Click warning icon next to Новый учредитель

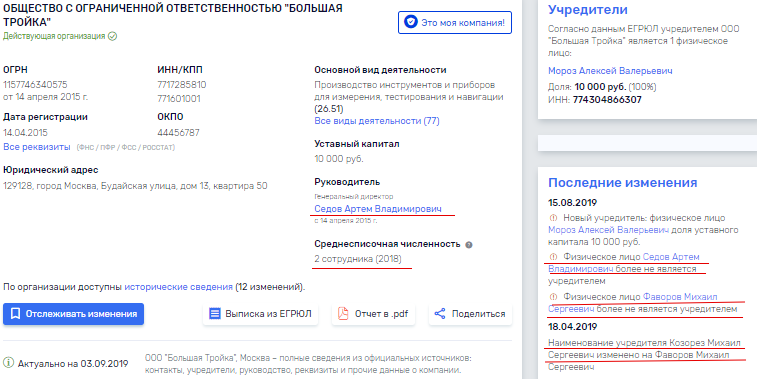pyautogui.click(x=553, y=218)
